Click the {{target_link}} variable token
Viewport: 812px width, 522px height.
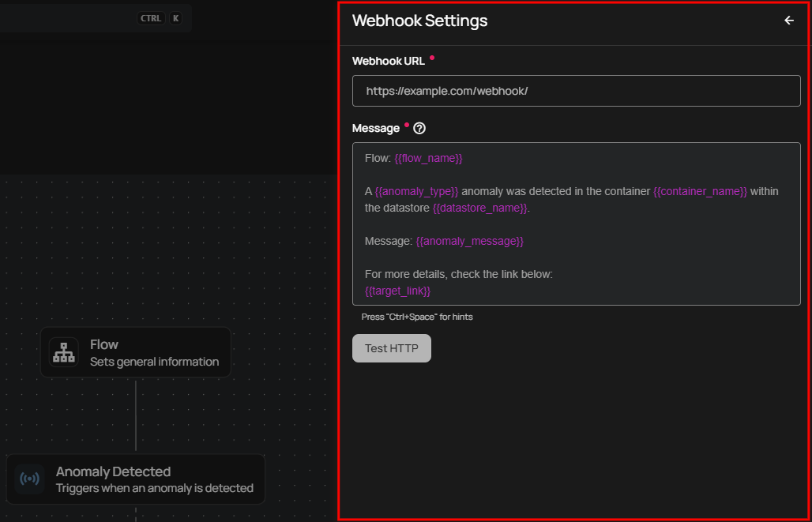pyautogui.click(x=397, y=291)
